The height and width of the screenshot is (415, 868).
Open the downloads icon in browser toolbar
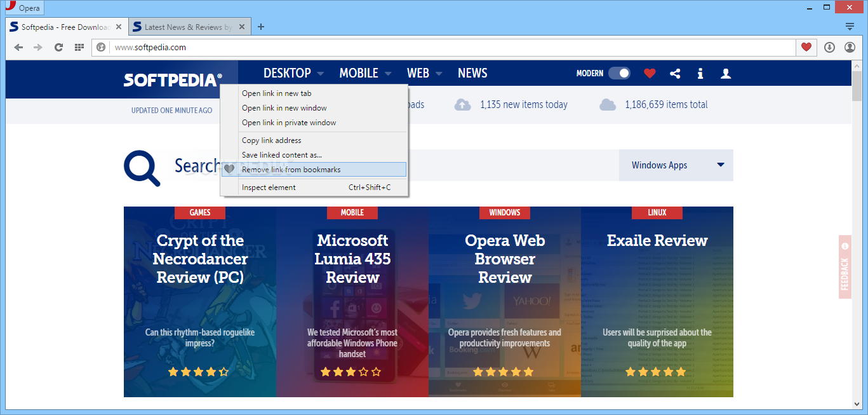[x=829, y=47]
